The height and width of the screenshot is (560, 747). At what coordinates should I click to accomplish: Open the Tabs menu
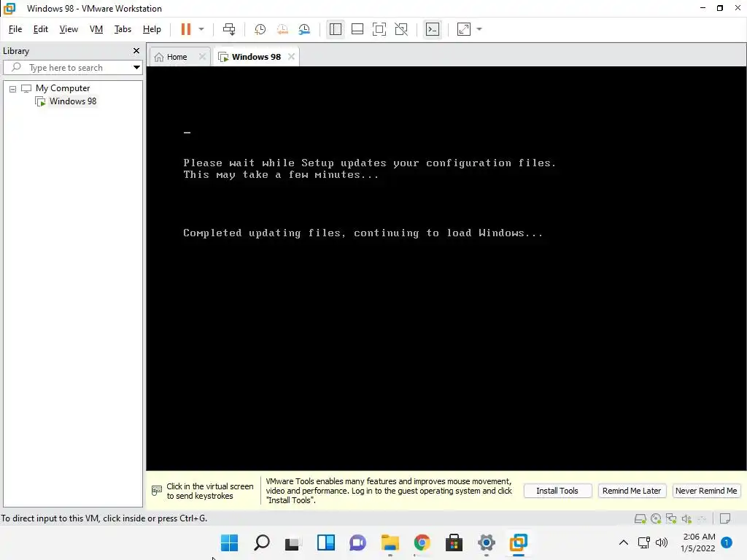coord(123,29)
